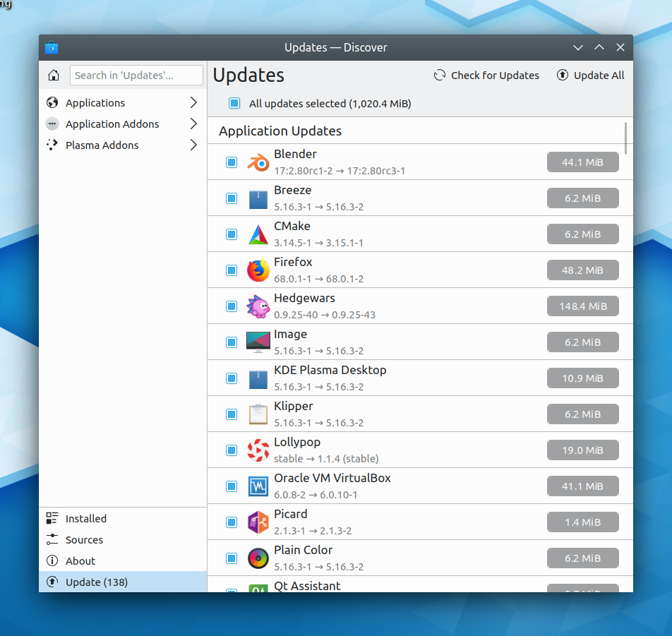The width and height of the screenshot is (672, 636).
Task: Select the Update (138) sidebar entry
Action: [123, 582]
